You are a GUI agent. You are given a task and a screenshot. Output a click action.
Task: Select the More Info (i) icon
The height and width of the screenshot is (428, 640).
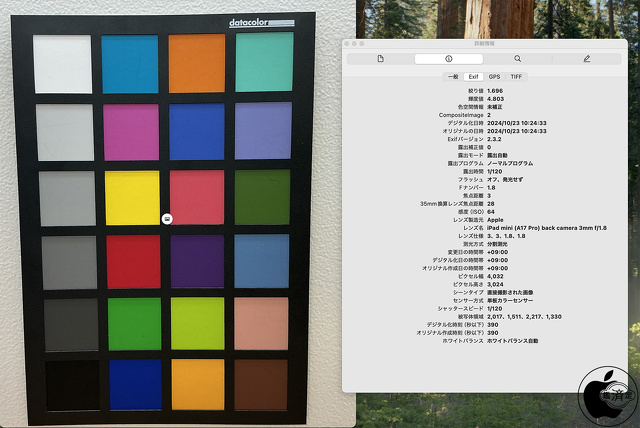[x=448, y=59]
